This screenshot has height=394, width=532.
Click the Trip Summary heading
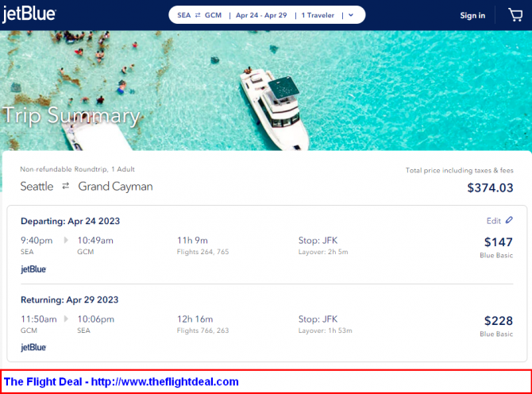click(x=71, y=116)
